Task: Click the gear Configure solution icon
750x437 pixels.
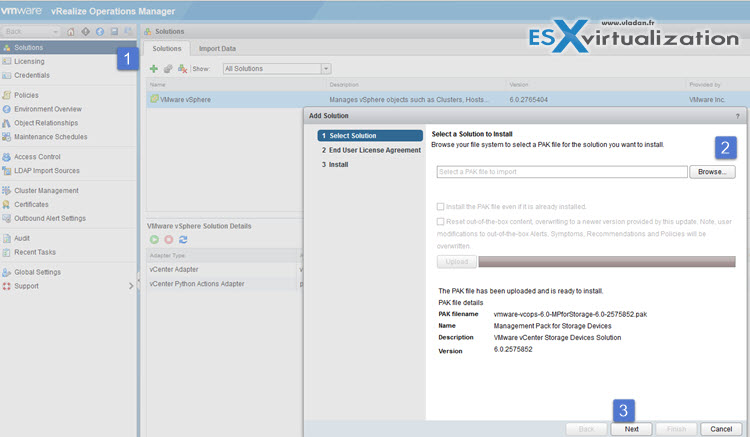Action: pos(168,69)
